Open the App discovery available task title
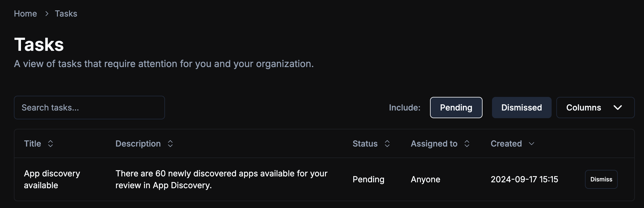The width and height of the screenshot is (644, 208). point(52,179)
